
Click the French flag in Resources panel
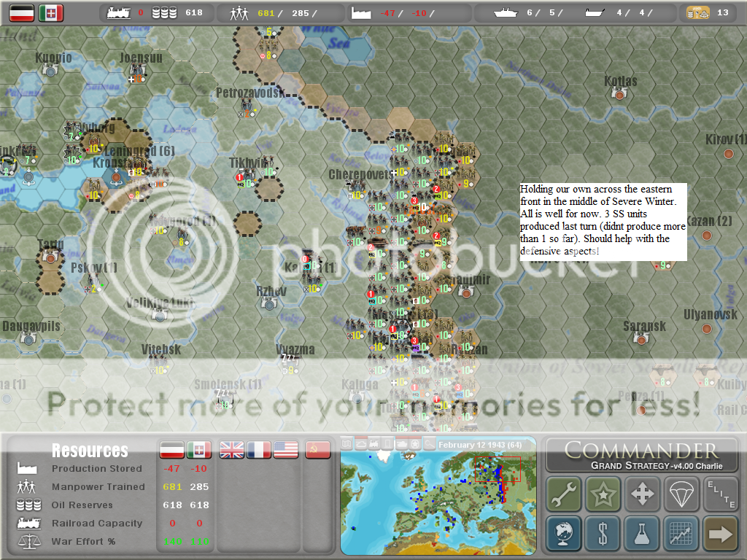[259, 450]
